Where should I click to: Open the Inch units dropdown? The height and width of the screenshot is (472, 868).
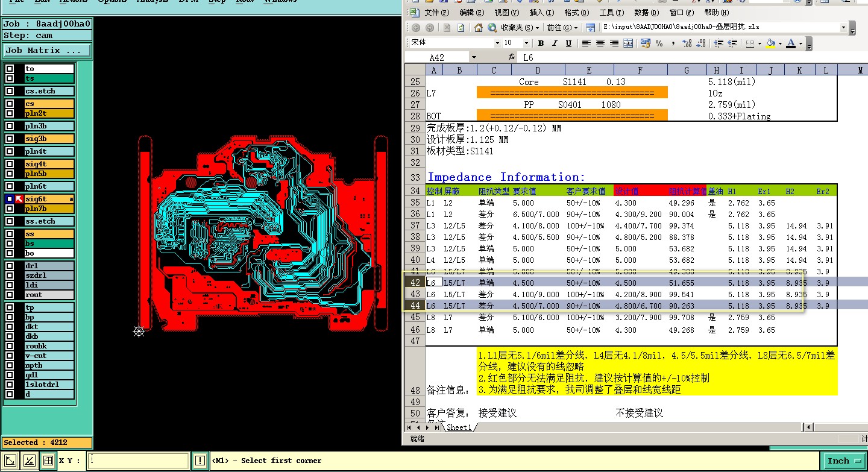844,461
